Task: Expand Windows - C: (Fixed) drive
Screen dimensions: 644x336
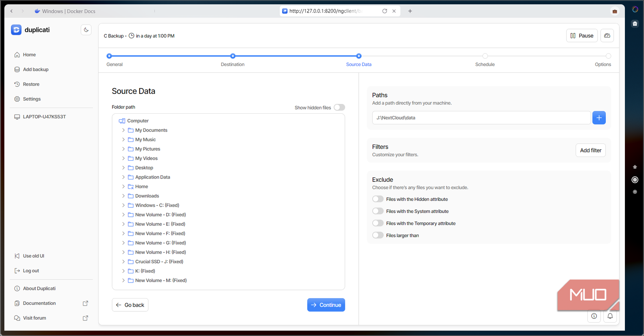Action: click(123, 205)
